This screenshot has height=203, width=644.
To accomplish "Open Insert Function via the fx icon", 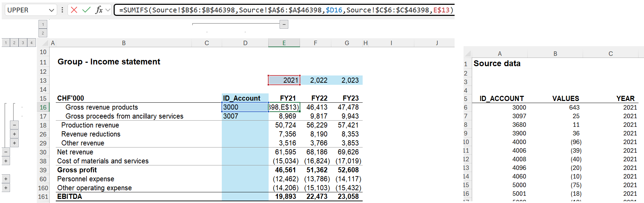I will (99, 10).
